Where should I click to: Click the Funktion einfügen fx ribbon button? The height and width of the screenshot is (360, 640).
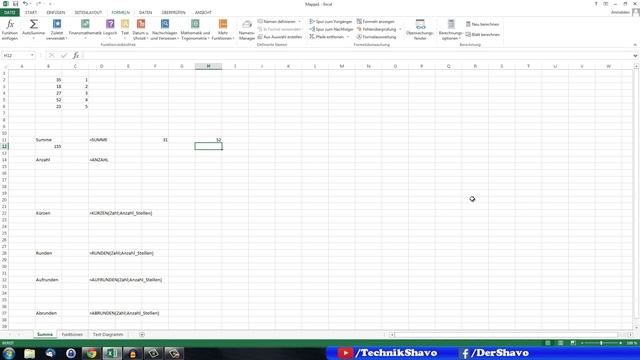10,30
